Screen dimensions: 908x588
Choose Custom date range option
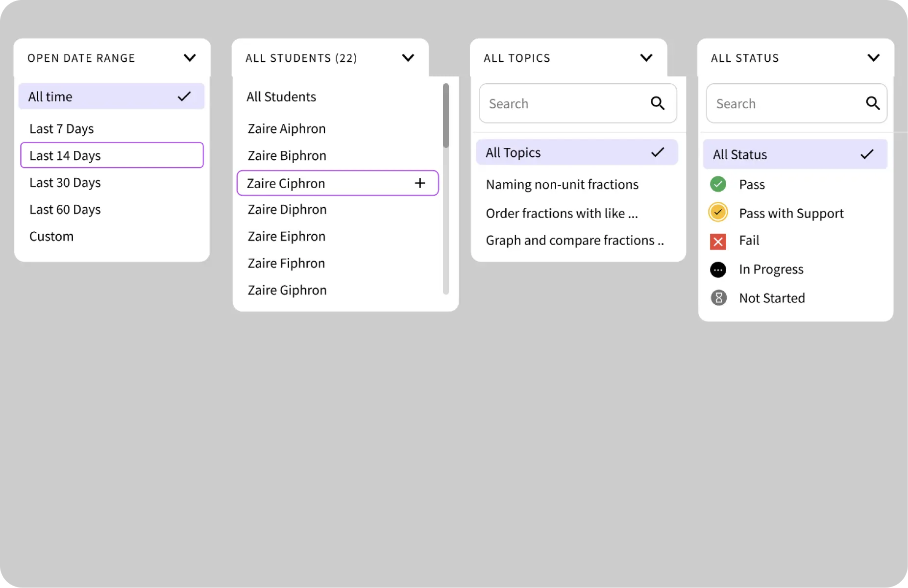pos(51,236)
